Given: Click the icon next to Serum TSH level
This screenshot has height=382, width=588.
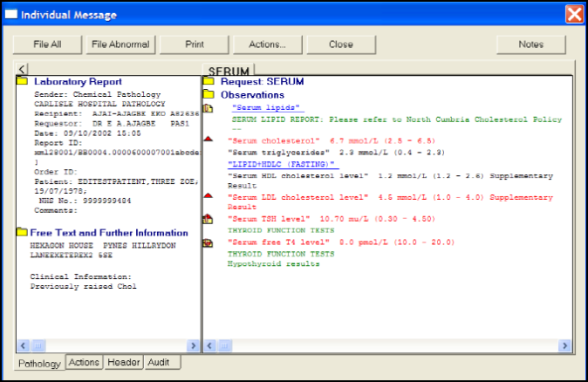Looking at the screenshot, I should (208, 219).
